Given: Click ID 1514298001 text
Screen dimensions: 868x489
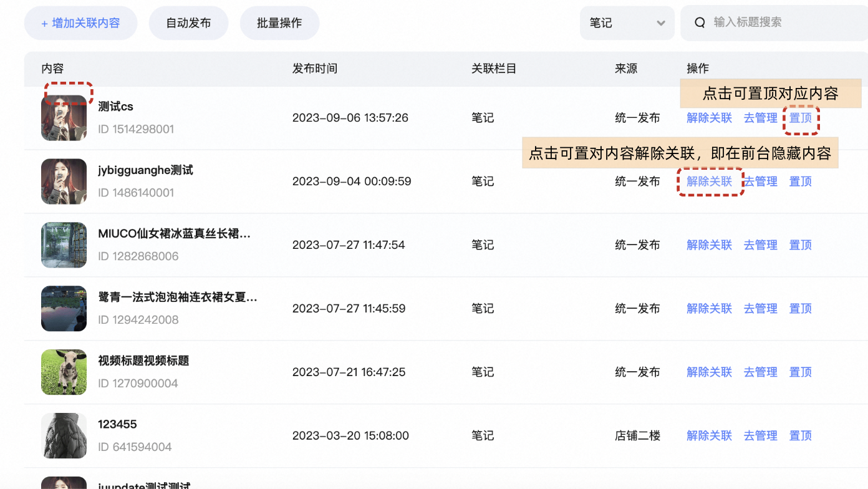Looking at the screenshot, I should 136,130.
